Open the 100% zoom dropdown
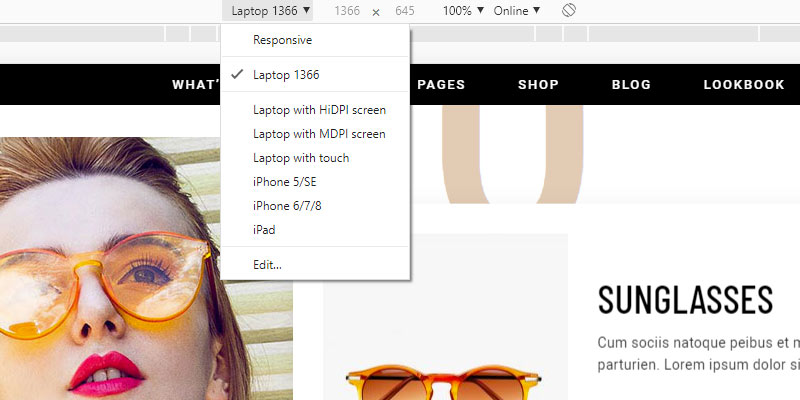The image size is (800, 400). pos(463,11)
